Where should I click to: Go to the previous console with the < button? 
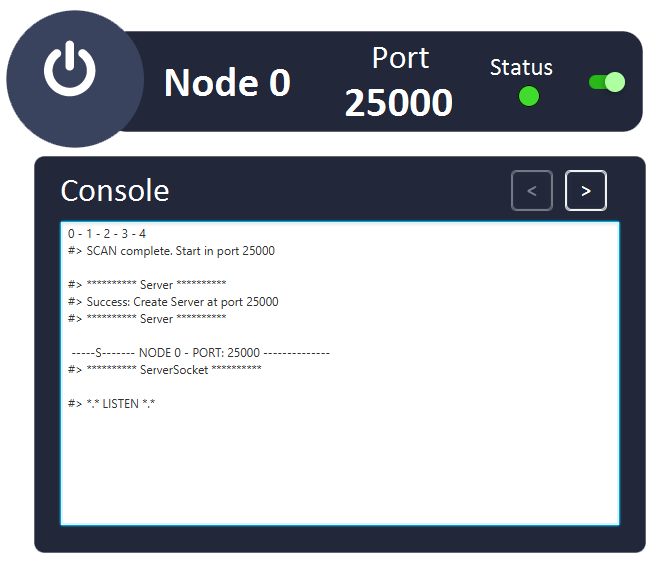point(532,190)
